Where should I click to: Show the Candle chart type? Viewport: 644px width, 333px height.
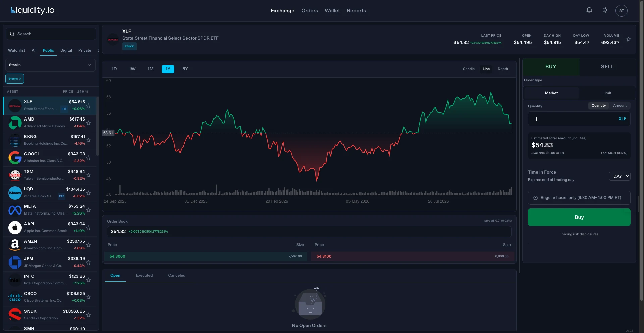click(469, 69)
